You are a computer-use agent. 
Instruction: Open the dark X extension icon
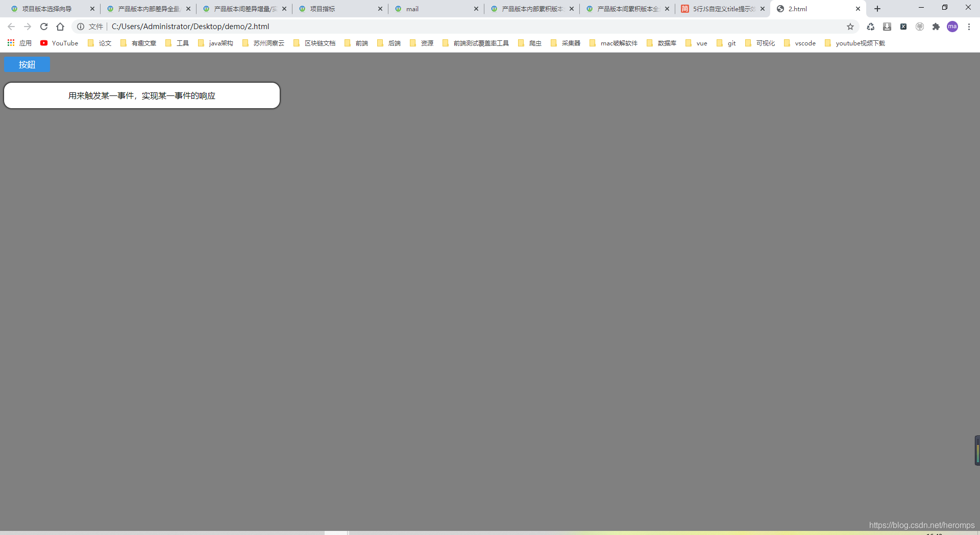pyautogui.click(x=903, y=27)
